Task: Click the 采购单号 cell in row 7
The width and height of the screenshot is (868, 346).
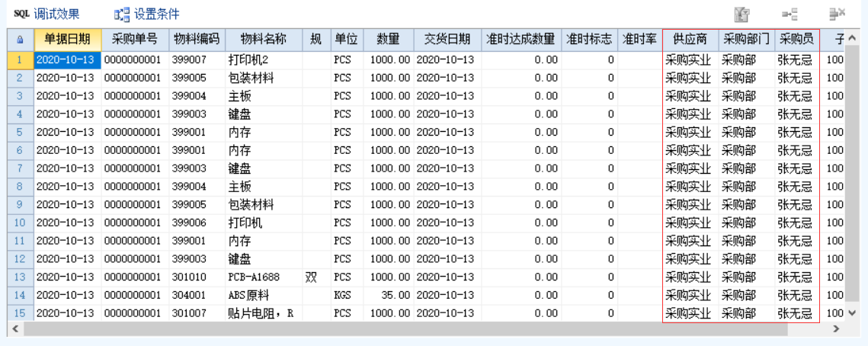Action: [135, 168]
